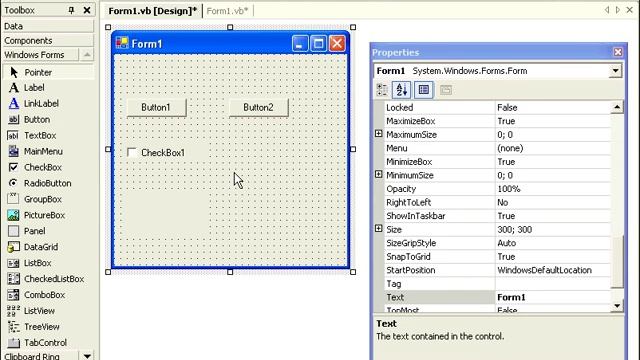Select the SnapToGrid property row
The width and height of the screenshot is (640, 360).
point(498,257)
